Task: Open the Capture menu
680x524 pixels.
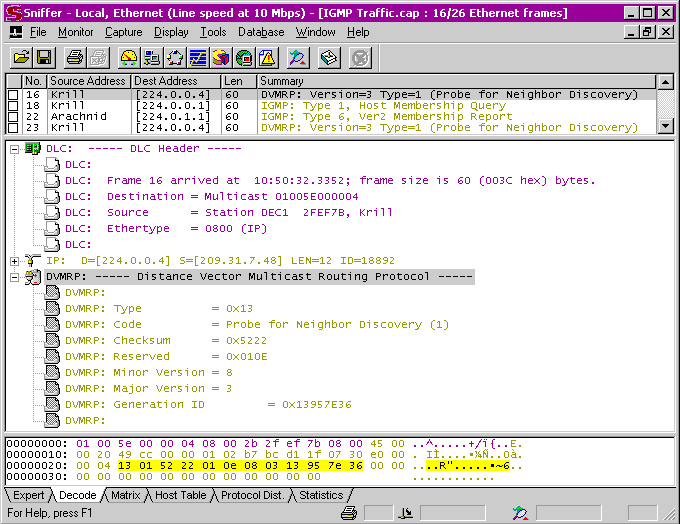Action: (x=123, y=32)
